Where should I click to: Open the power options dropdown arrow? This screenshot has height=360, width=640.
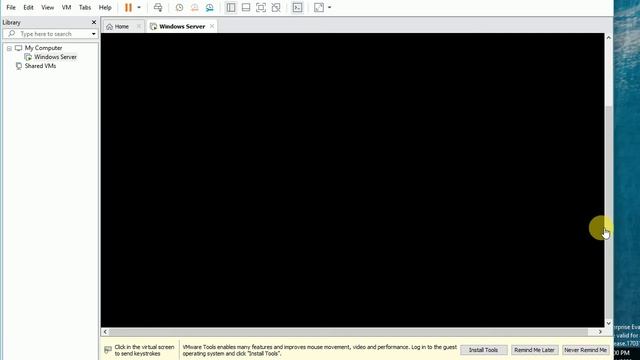[139, 7]
